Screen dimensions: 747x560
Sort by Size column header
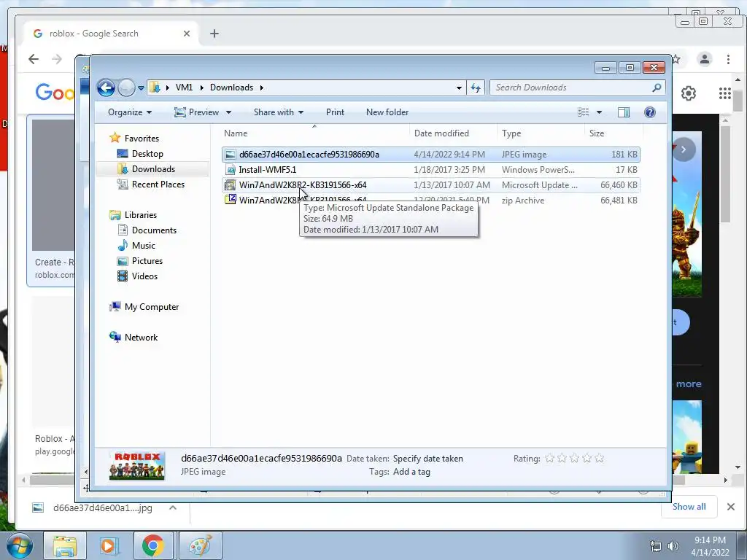614,133
